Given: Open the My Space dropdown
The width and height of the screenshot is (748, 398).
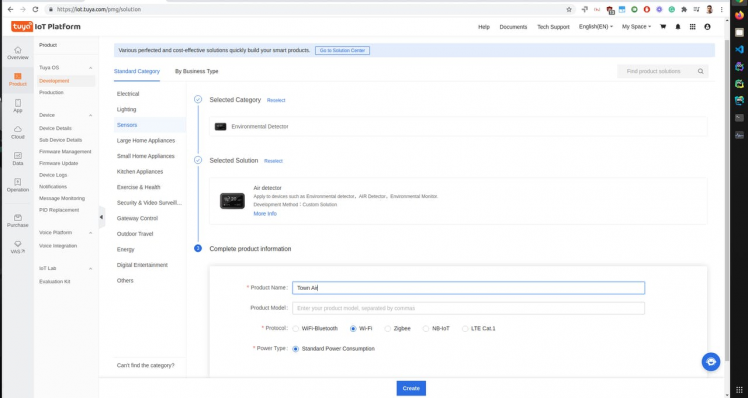Looking at the screenshot, I should pyautogui.click(x=636, y=27).
